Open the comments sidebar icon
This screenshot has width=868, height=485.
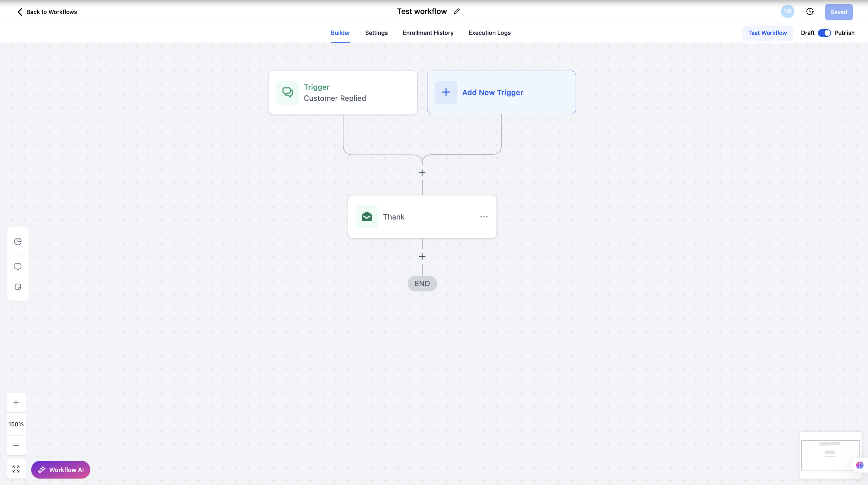click(18, 267)
